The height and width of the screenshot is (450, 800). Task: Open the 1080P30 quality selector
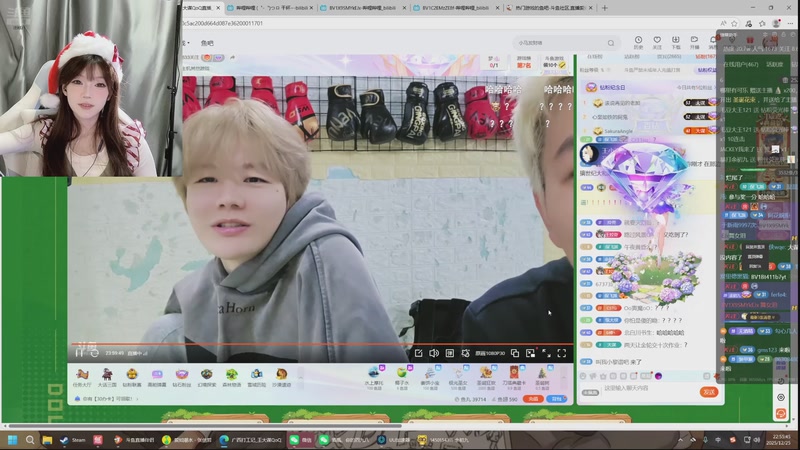[x=490, y=353]
